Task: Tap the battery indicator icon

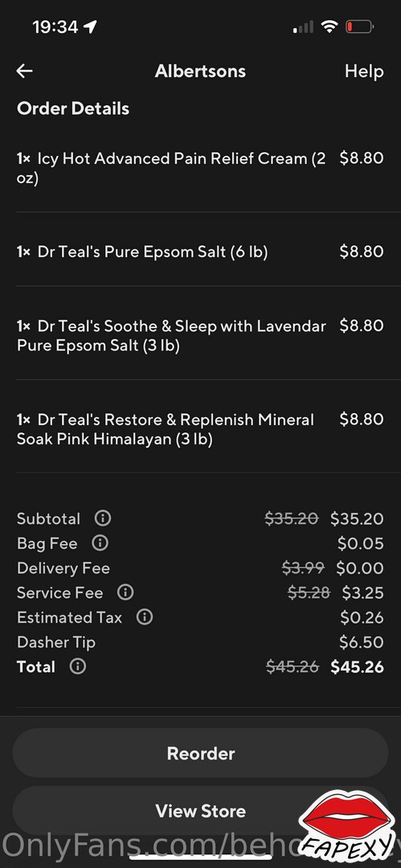Action: (360, 27)
